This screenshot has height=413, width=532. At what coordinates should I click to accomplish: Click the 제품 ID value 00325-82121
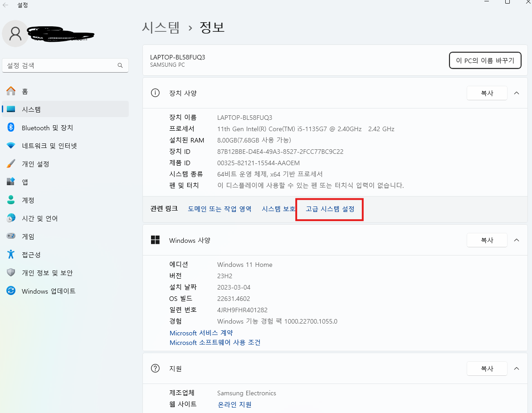point(258,162)
